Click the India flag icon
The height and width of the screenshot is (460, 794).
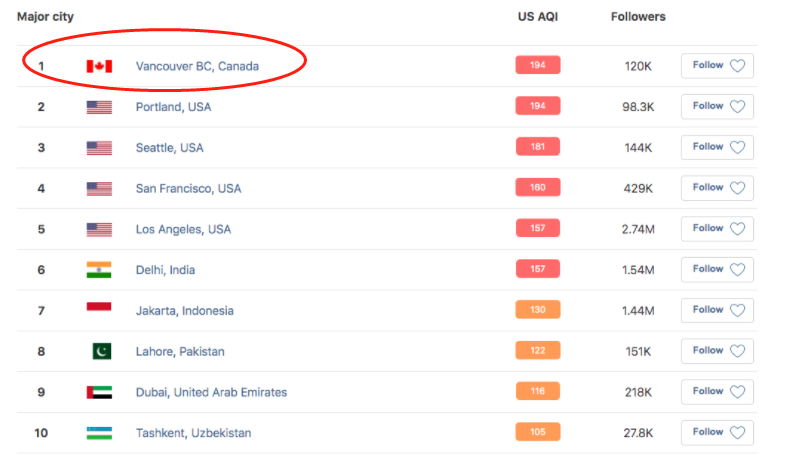[98, 270]
